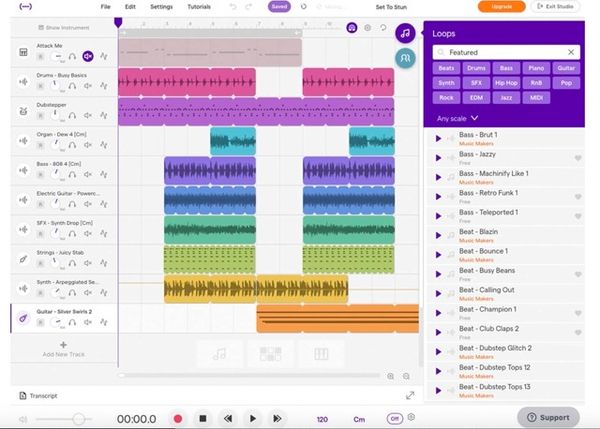
Task: Open the collaborators panel icon
Action: pyautogui.click(x=406, y=61)
